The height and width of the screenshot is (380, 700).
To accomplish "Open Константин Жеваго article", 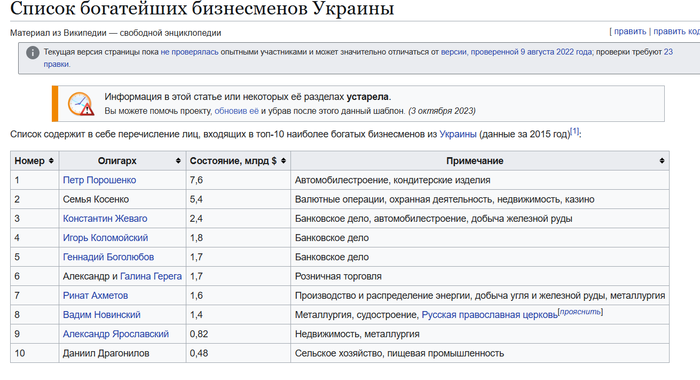I will [105, 218].
